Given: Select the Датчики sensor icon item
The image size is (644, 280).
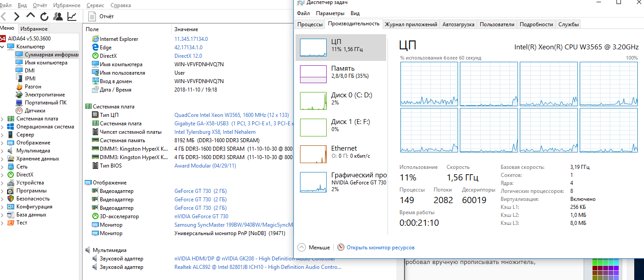Looking at the screenshot, I should pos(19,111).
